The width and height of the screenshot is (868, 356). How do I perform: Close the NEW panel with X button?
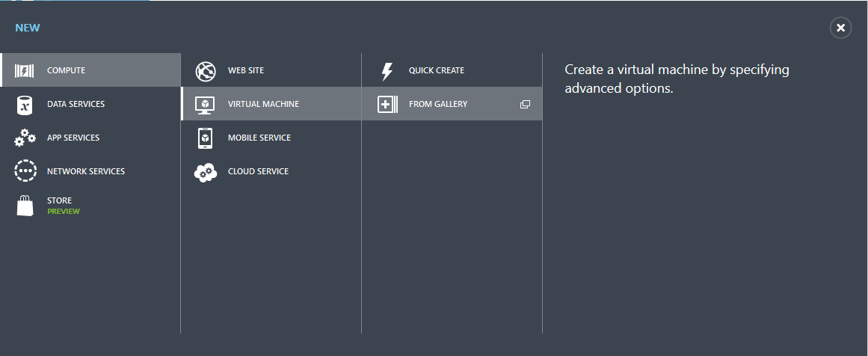coord(840,28)
